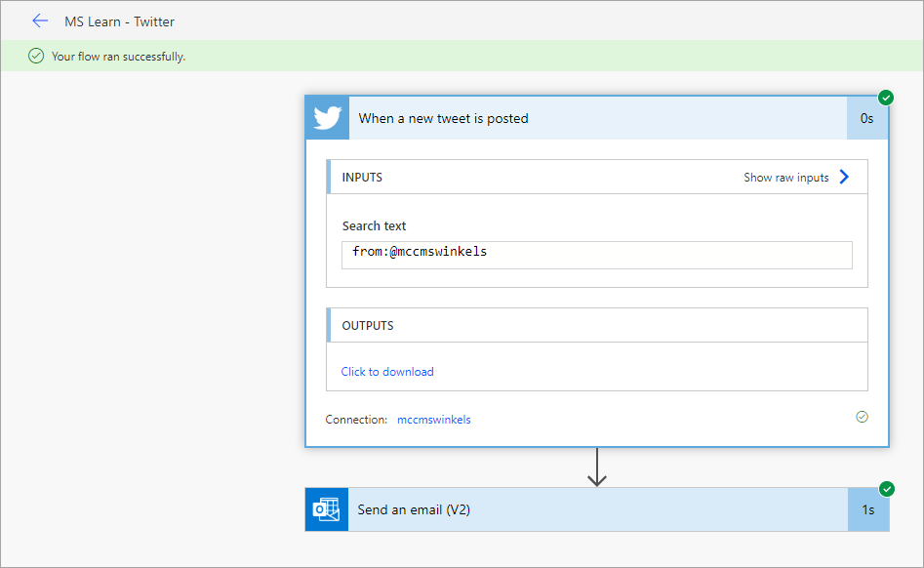Click the 'Search text' label
The image size is (924, 568).
[x=375, y=225]
